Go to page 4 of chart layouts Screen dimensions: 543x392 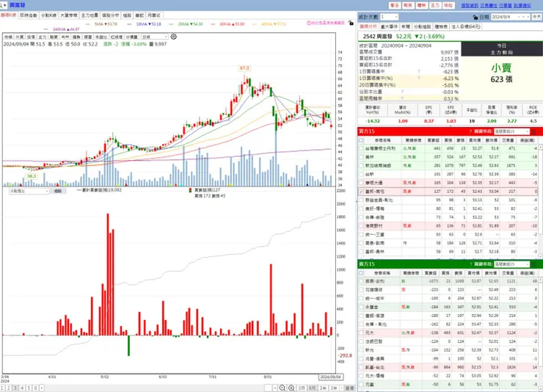[x=22, y=388]
